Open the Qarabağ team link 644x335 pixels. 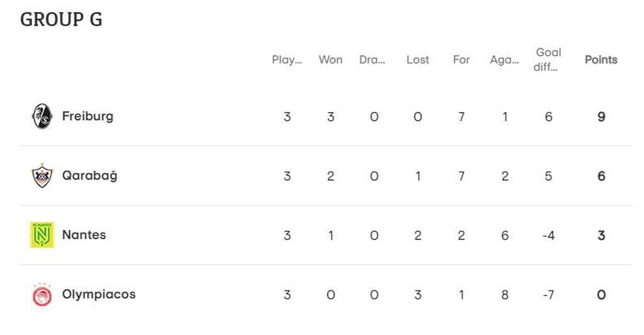tap(89, 176)
